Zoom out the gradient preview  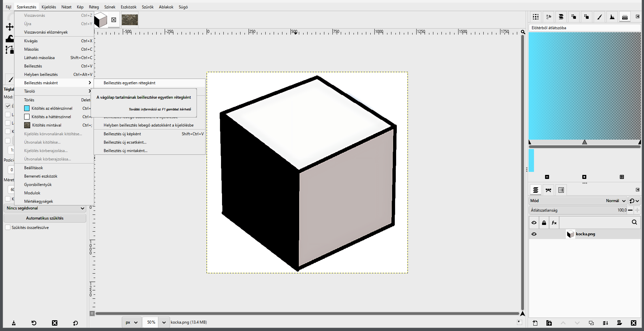point(547,177)
